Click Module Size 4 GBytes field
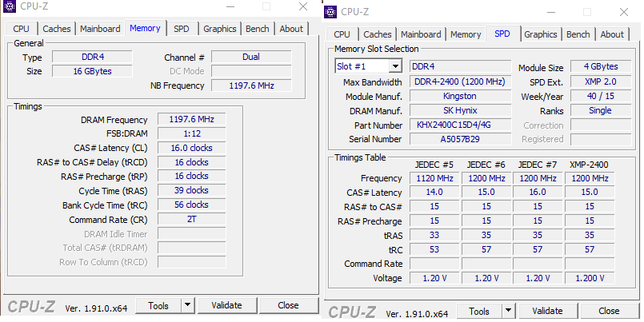The width and height of the screenshot is (644, 322). click(x=602, y=66)
